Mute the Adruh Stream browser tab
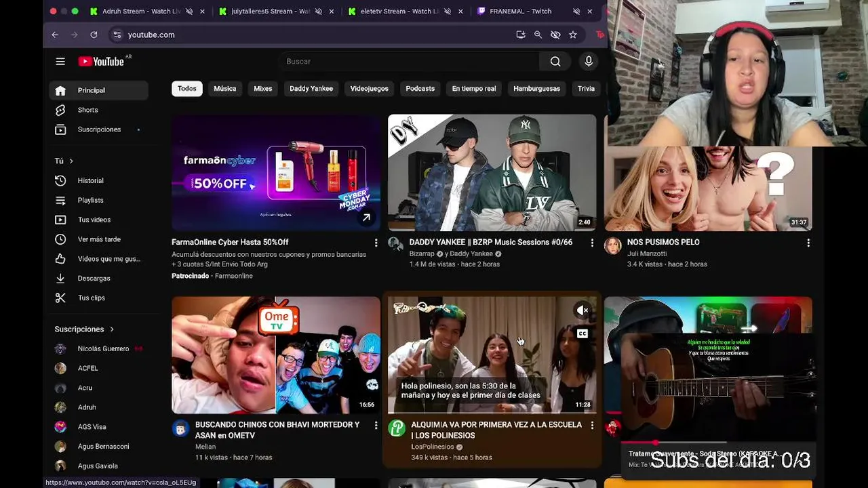 point(189,12)
